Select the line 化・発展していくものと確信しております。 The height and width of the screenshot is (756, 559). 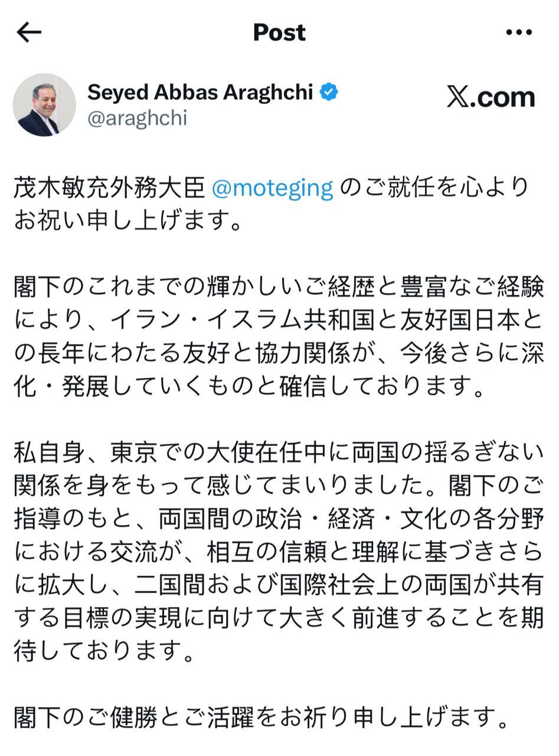(249, 386)
